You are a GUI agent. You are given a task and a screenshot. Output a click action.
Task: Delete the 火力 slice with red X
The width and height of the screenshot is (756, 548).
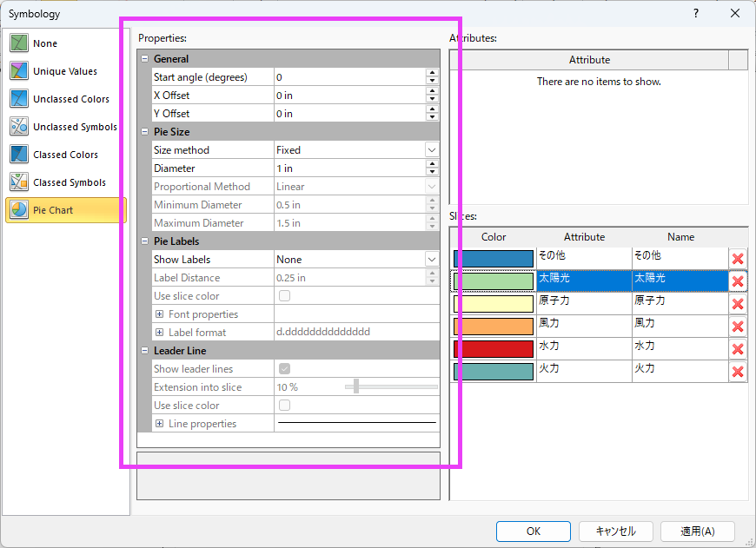tap(738, 372)
